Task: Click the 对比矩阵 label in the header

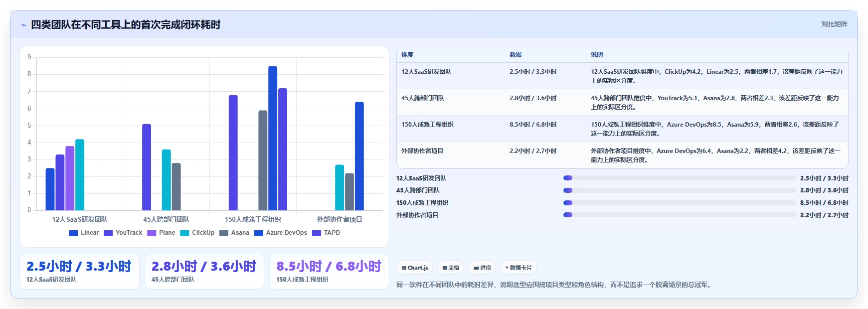Action: coord(834,24)
